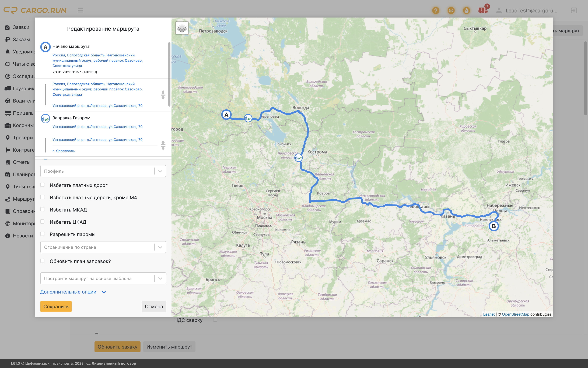The height and width of the screenshot is (368, 588).
Task: Toggle Избегать МКАД checkbox
Action: [42, 209]
